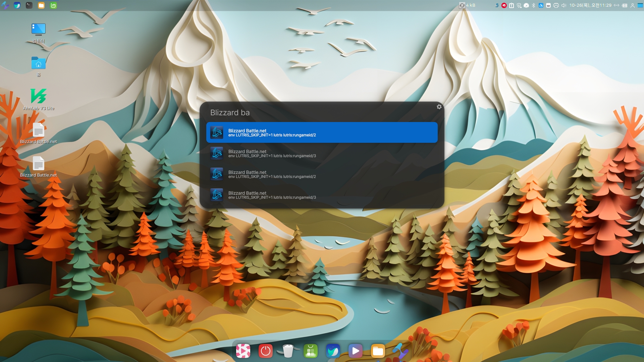
Task: Click the Bluetooth tray icon
Action: tap(533, 5)
